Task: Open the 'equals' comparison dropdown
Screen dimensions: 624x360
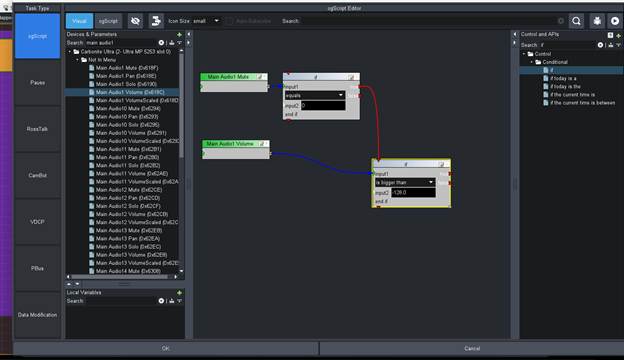Action: [314, 95]
